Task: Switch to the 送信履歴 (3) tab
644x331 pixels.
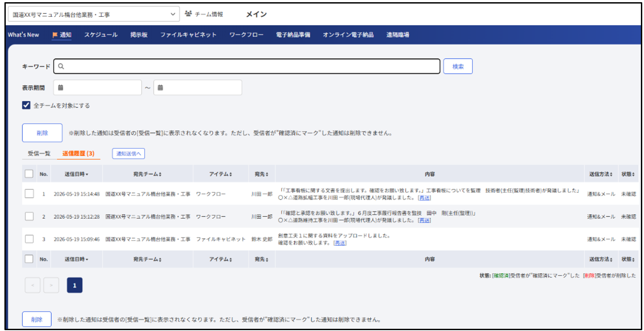Action: click(x=78, y=153)
